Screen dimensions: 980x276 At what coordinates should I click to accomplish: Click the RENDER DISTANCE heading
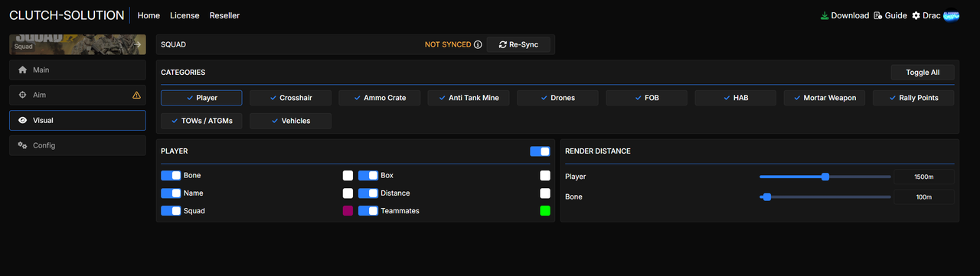pyautogui.click(x=598, y=151)
